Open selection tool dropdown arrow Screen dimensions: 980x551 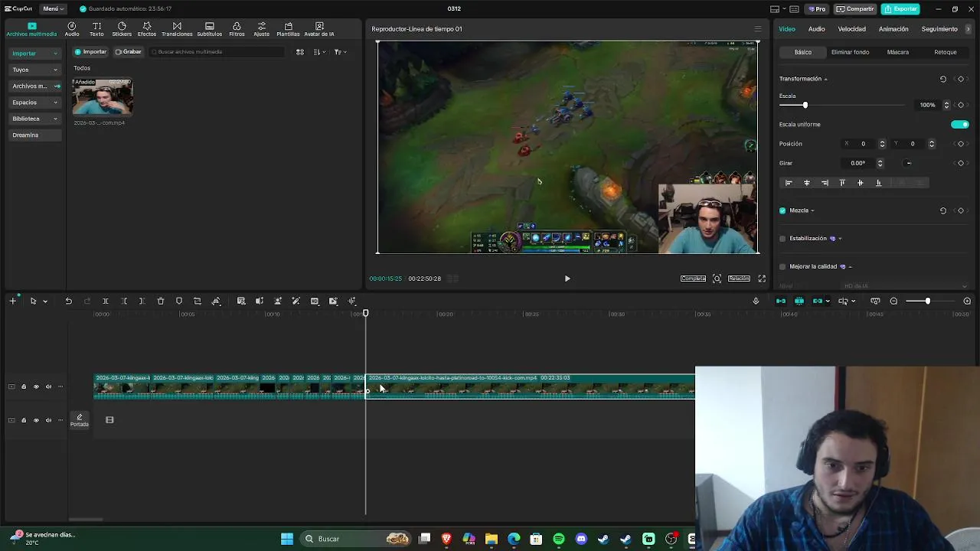tap(45, 302)
